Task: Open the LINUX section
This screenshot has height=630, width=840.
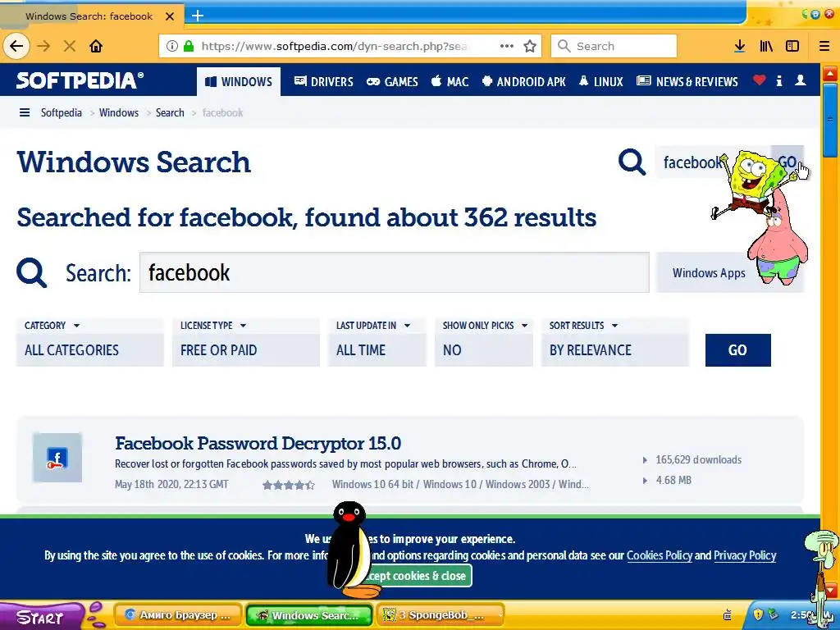Action: (601, 81)
